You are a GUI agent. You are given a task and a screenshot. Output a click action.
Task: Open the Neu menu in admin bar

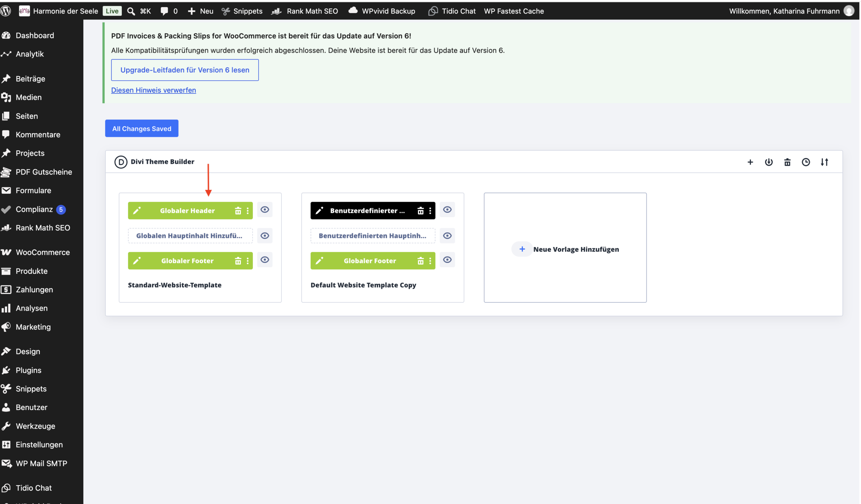[x=200, y=11]
